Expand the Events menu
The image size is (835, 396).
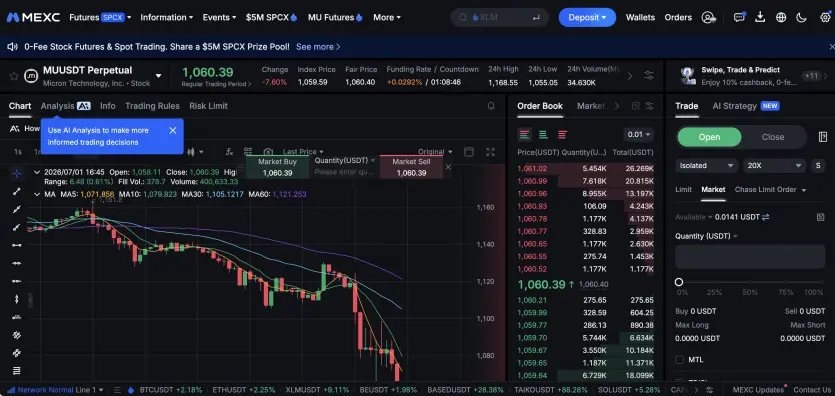[219, 18]
